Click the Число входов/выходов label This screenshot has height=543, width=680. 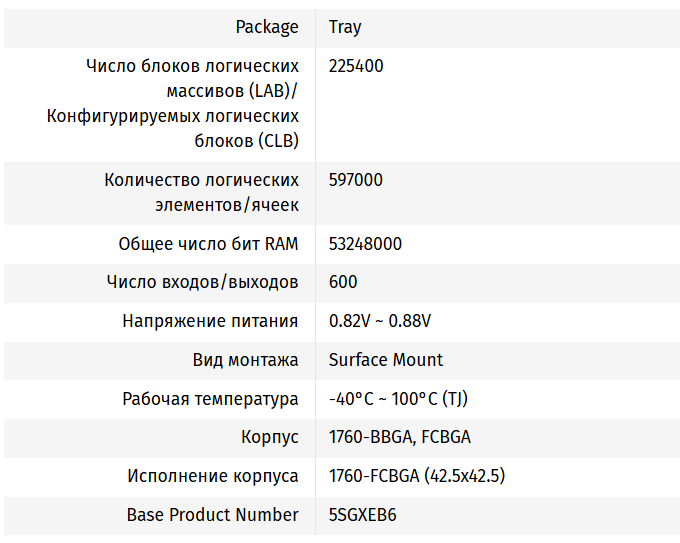click(202, 282)
